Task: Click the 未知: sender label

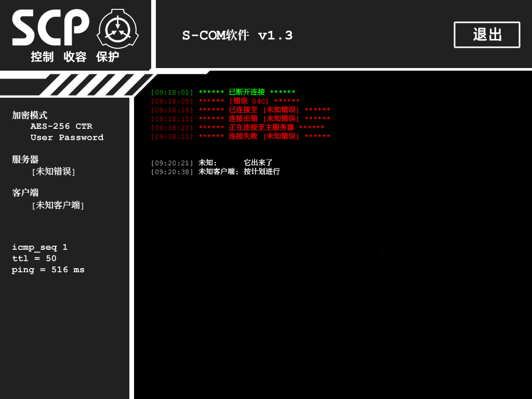Action: tap(208, 163)
